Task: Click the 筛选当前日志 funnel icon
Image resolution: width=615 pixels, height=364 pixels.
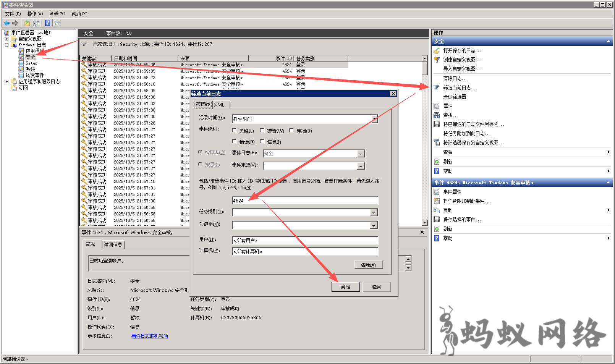Action: (x=437, y=87)
